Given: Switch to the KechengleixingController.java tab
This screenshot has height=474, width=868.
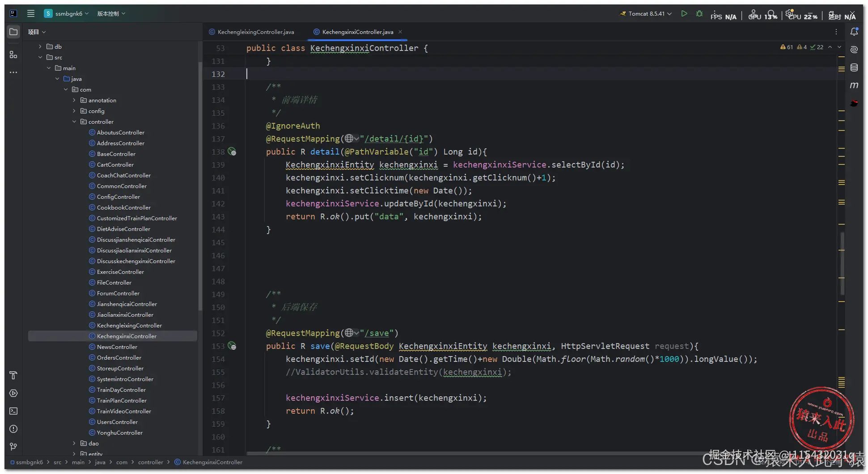Looking at the screenshot, I should point(251,32).
